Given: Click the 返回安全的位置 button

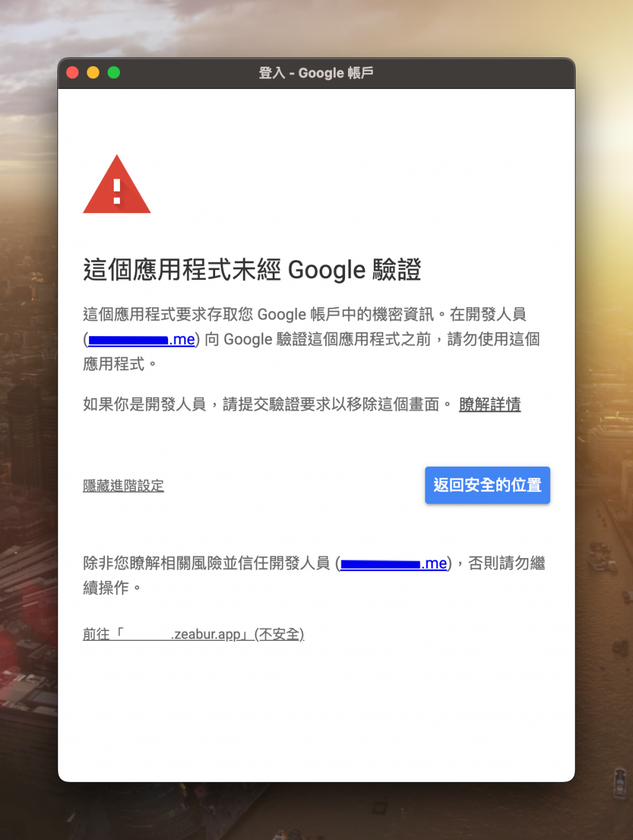Looking at the screenshot, I should pyautogui.click(x=487, y=485).
